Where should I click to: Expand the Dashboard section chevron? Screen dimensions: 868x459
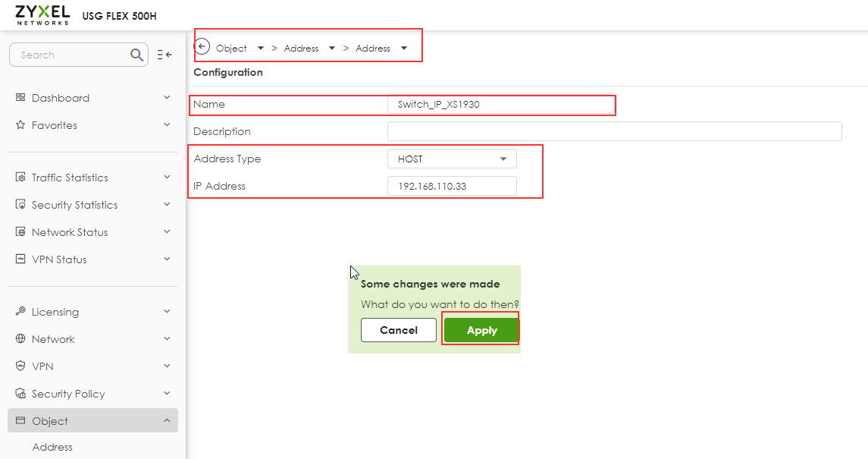pos(166,97)
